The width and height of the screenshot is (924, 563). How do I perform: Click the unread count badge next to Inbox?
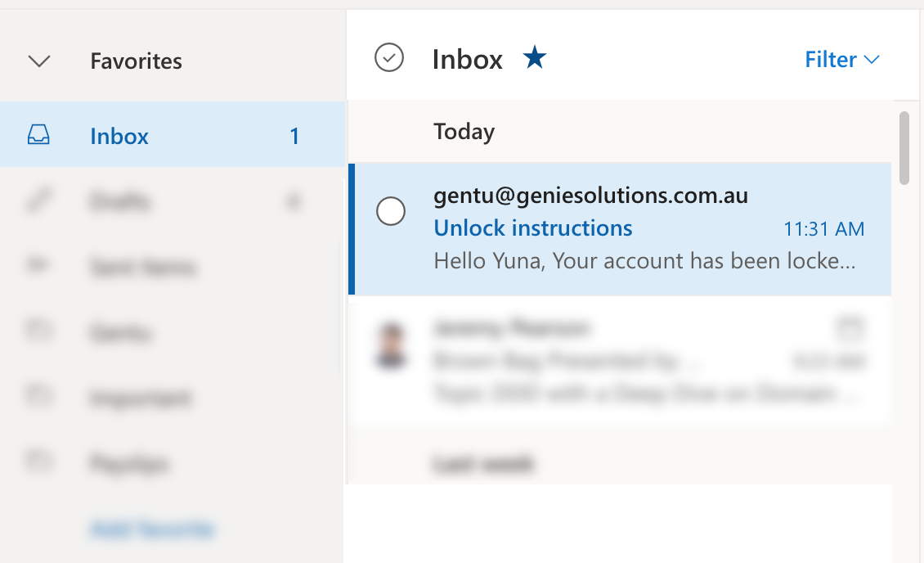tap(294, 136)
